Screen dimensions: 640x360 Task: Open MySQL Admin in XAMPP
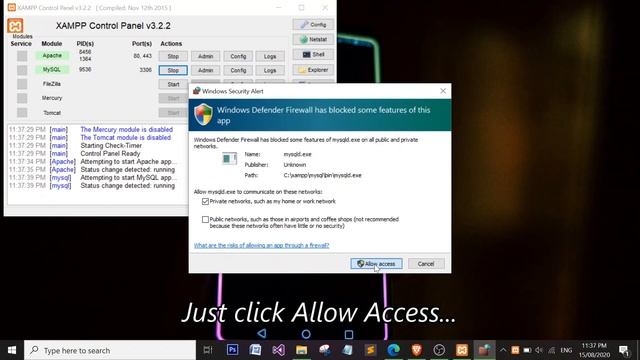click(x=205, y=70)
